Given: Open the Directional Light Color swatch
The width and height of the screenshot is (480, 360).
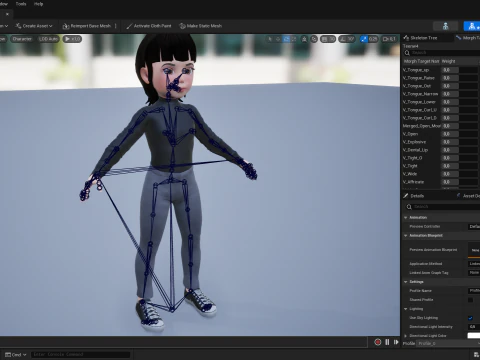Looking at the screenshot, I should (474, 336).
